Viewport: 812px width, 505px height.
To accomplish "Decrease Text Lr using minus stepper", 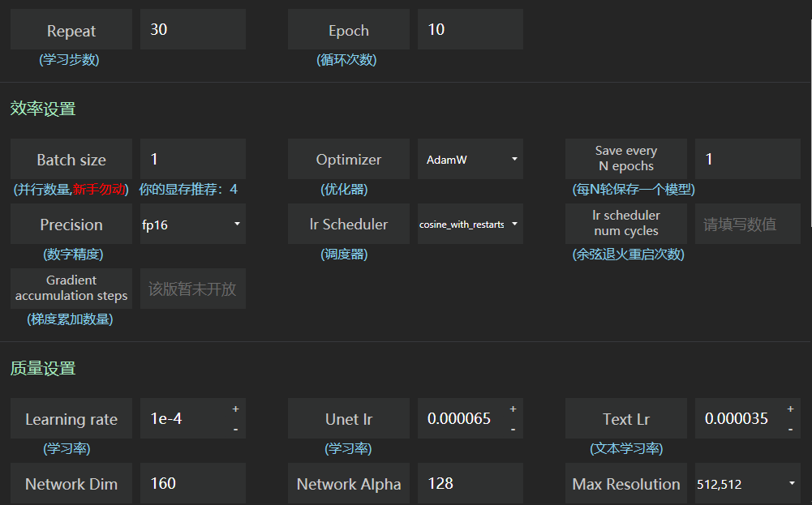I will click(x=790, y=429).
